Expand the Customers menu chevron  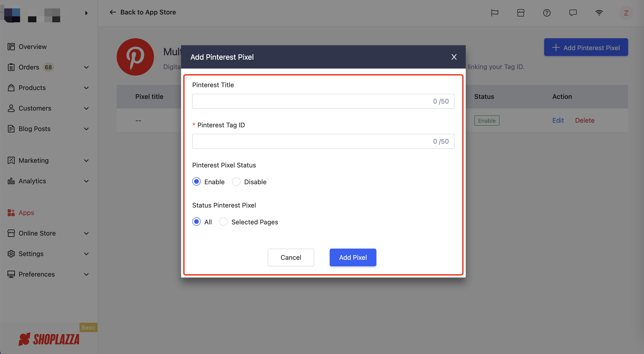coord(86,108)
